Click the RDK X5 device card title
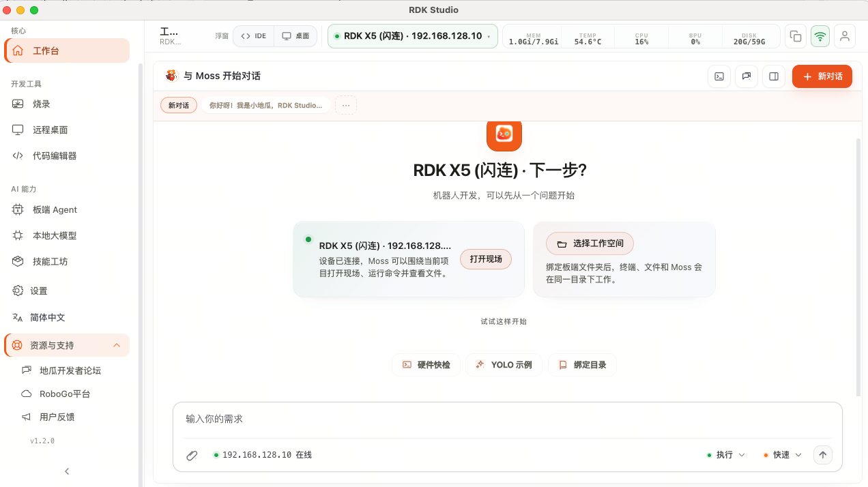 [x=385, y=246]
